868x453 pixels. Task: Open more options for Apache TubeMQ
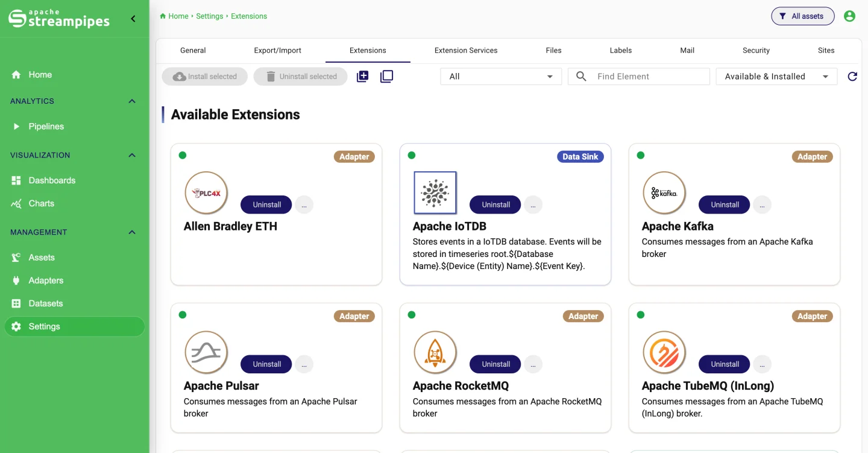762,364
